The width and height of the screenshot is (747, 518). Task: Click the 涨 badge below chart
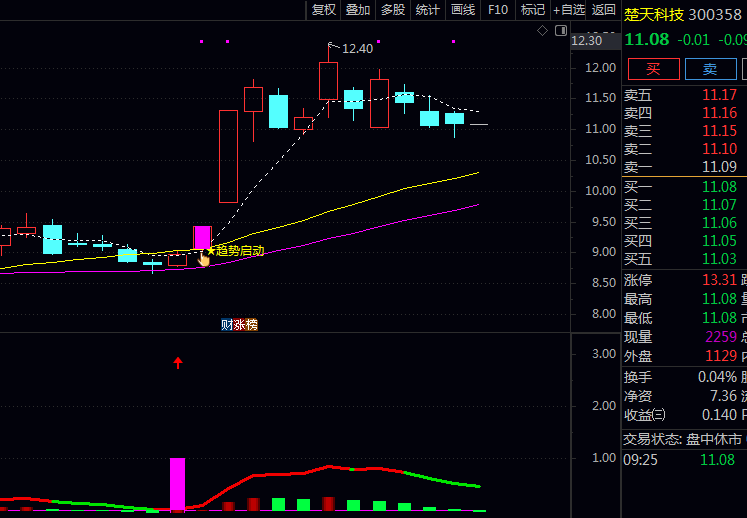tap(239, 325)
